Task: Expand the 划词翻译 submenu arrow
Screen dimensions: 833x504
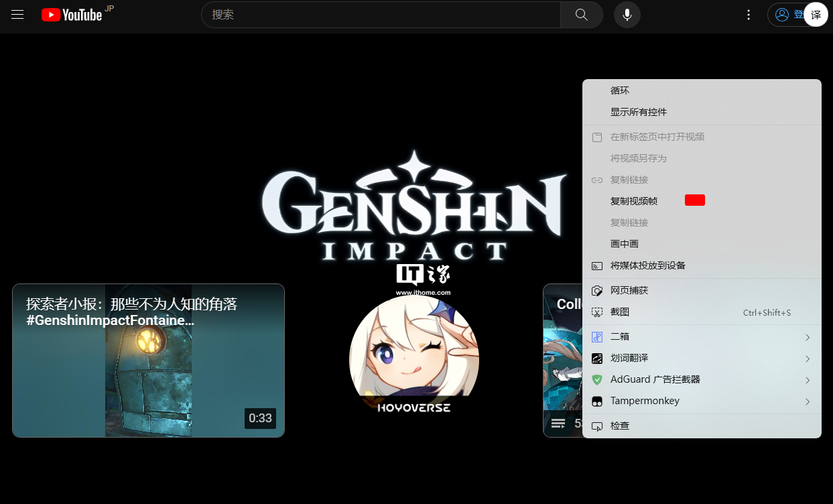Action: pyautogui.click(x=808, y=359)
